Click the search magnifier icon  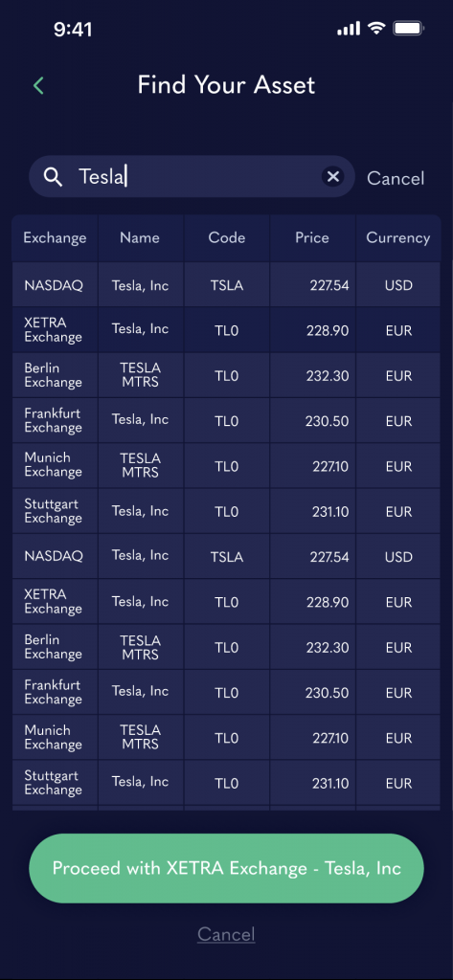point(54,177)
